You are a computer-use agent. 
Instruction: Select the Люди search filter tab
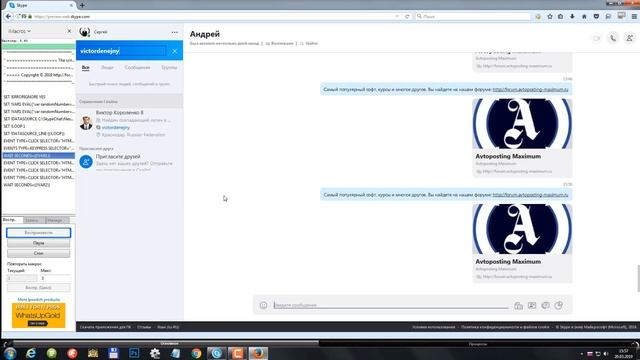107,67
